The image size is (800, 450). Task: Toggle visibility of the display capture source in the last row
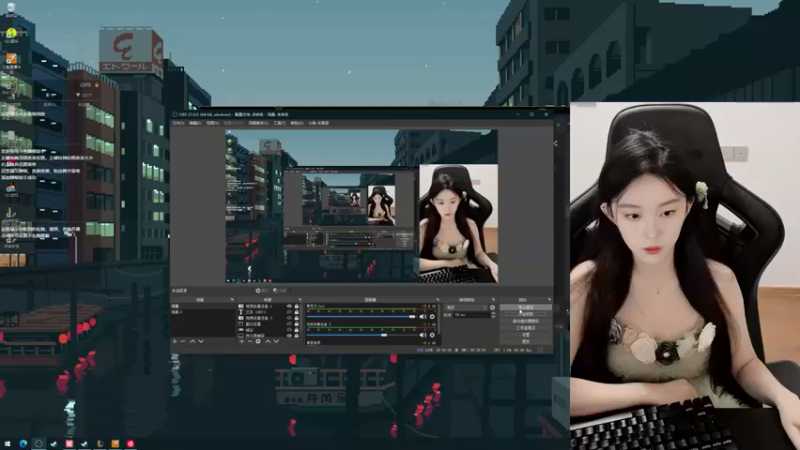(x=289, y=336)
